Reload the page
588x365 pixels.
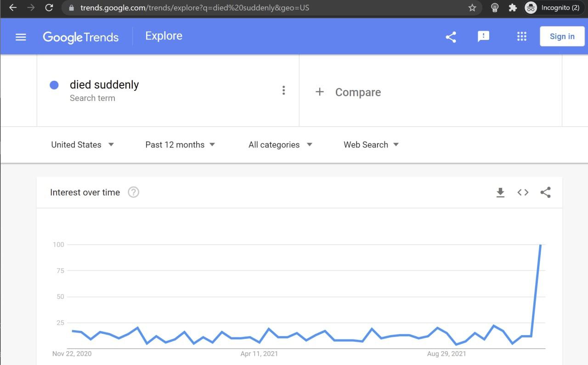click(49, 8)
